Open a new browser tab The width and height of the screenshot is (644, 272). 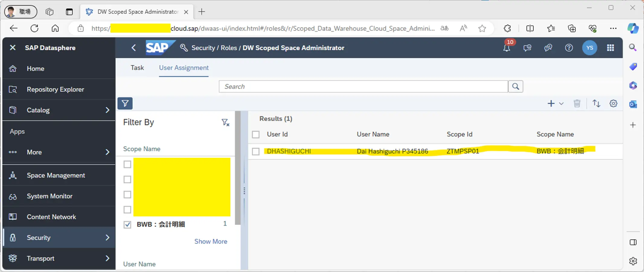tap(202, 12)
